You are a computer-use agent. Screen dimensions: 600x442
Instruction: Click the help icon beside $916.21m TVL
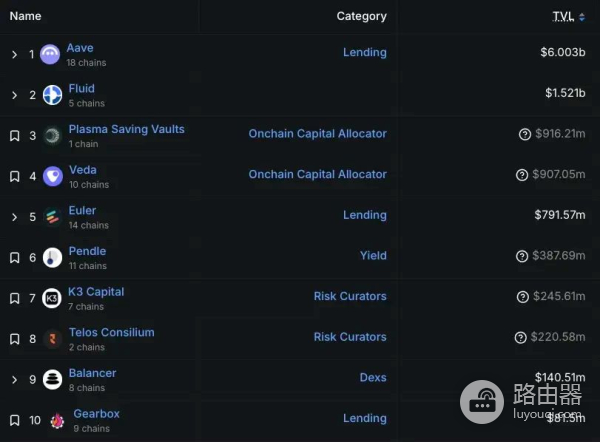pos(524,134)
